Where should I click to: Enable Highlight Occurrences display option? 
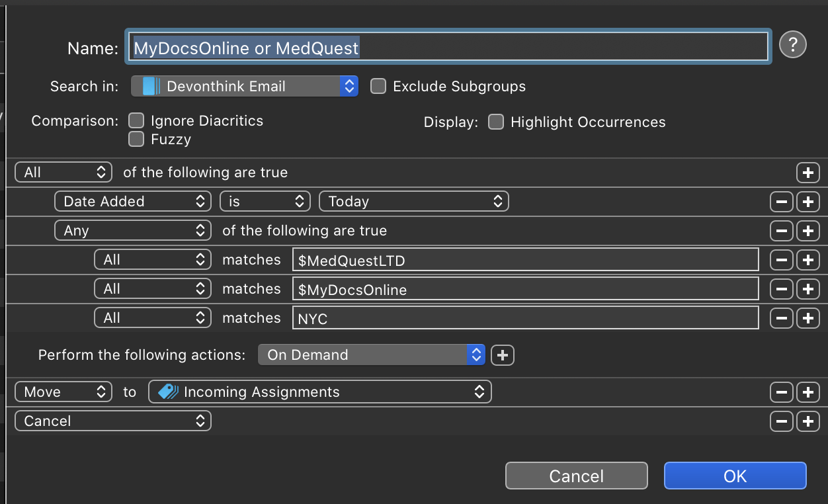[496, 122]
